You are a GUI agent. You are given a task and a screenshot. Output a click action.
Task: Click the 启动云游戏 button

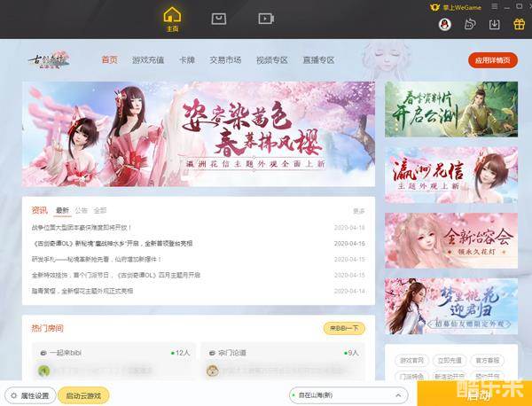pos(83,394)
